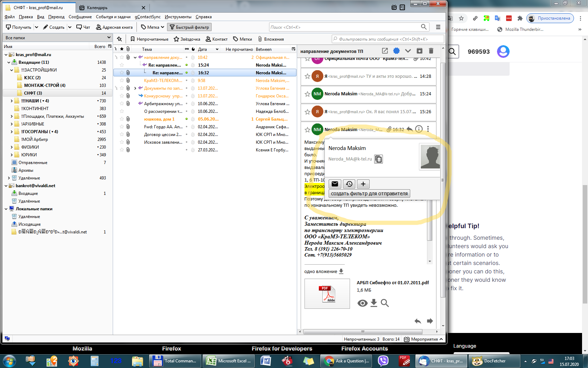This screenshot has width=588, height=368.
Task: Click the 'Фильтровать эти сообщения' filter field
Action: (x=388, y=39)
